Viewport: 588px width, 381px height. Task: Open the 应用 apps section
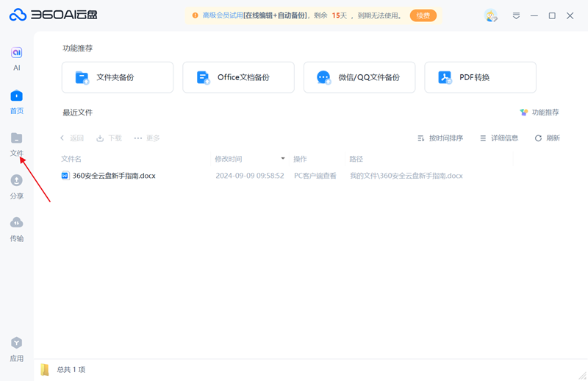tap(16, 349)
